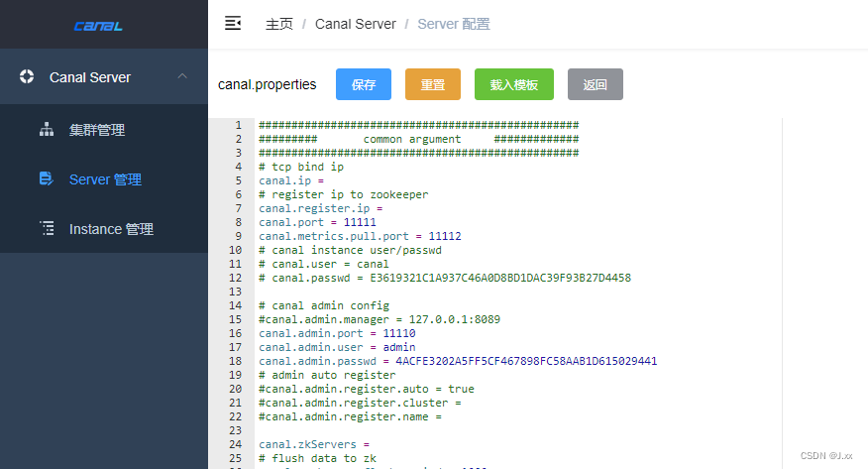Click canal.properties file label

tap(268, 84)
